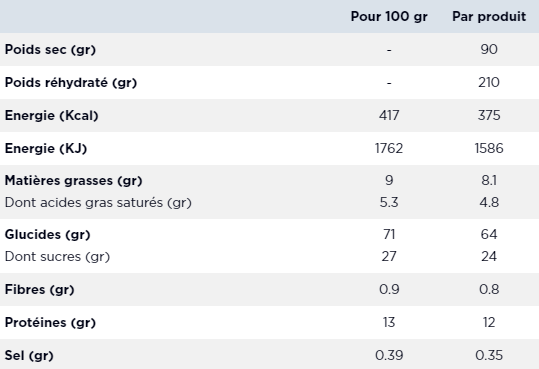
Task: Select the 1586 KJ value
Action: pos(489,149)
